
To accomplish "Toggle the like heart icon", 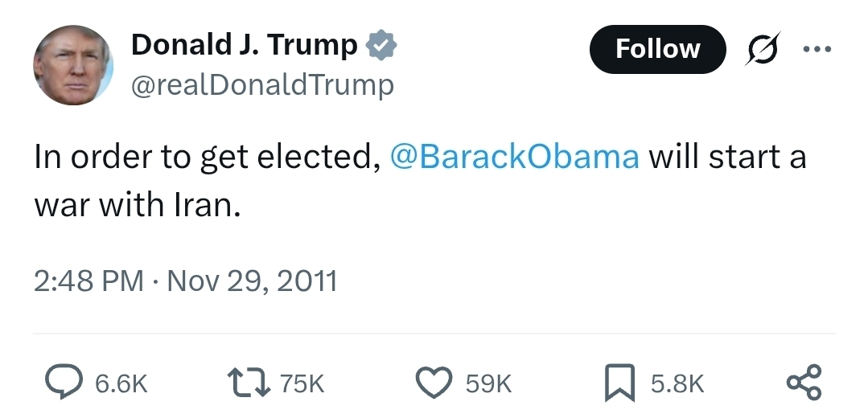I will click(435, 383).
